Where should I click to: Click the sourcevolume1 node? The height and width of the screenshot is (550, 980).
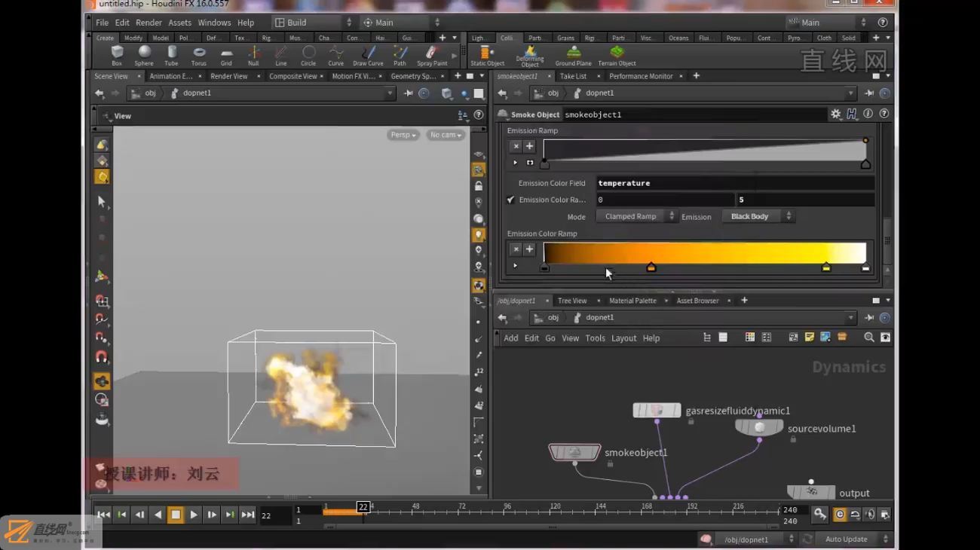(759, 427)
